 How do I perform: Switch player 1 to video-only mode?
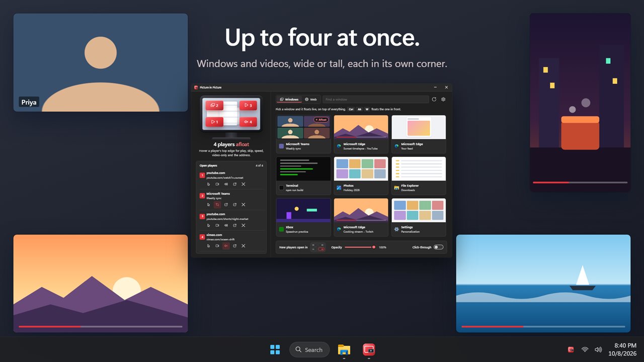(217, 184)
